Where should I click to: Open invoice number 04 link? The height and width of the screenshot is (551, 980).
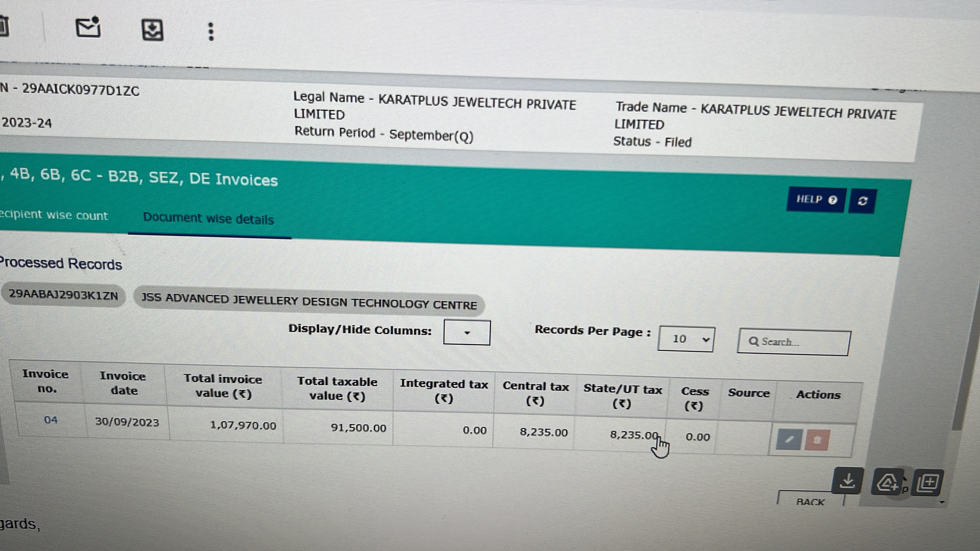(x=51, y=420)
